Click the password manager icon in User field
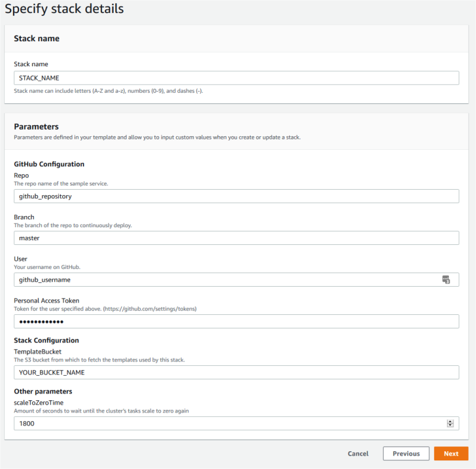Image resolution: width=476 pixels, height=469 pixels. pyautogui.click(x=447, y=279)
